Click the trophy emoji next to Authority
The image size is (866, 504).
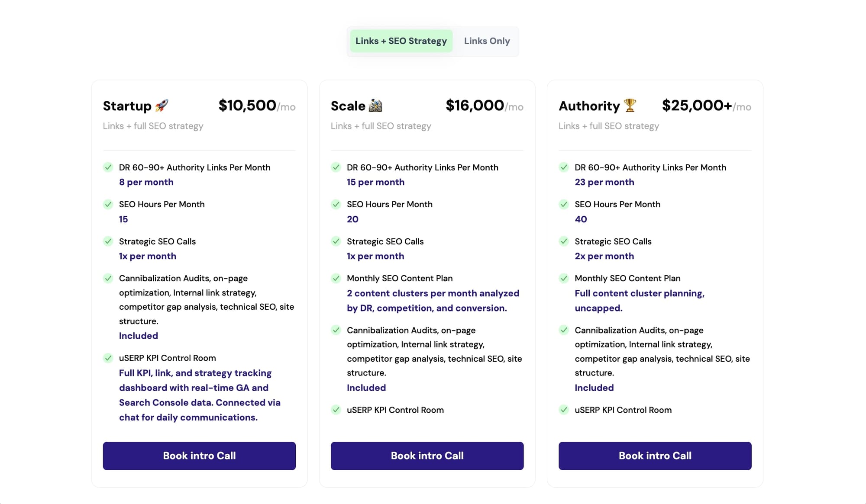point(628,105)
